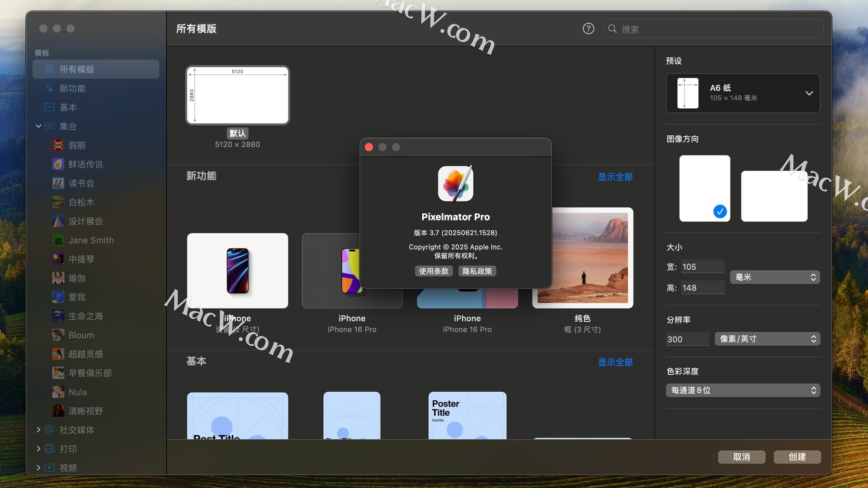
Task: Expand the 打印 sidebar group
Action: click(38, 449)
